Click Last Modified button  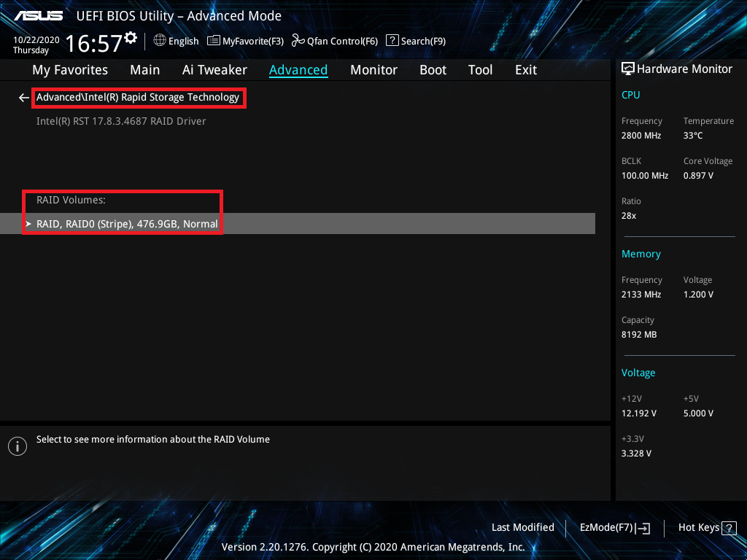(522, 528)
